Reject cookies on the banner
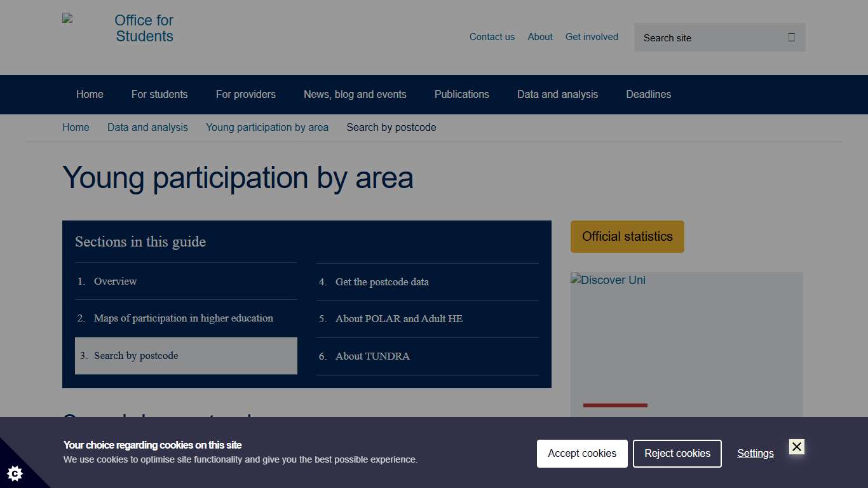 [x=677, y=453]
